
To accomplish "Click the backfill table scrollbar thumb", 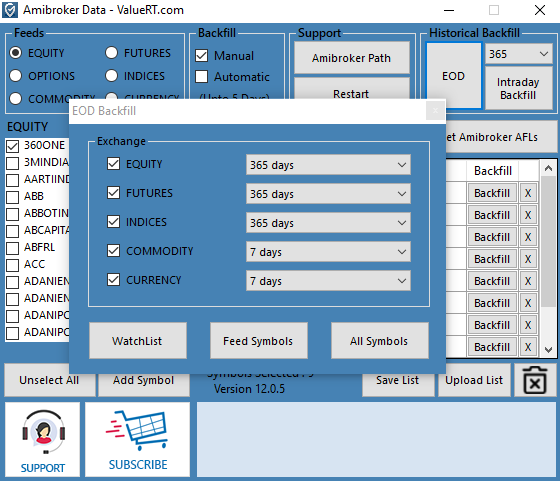I will pos(548,241).
